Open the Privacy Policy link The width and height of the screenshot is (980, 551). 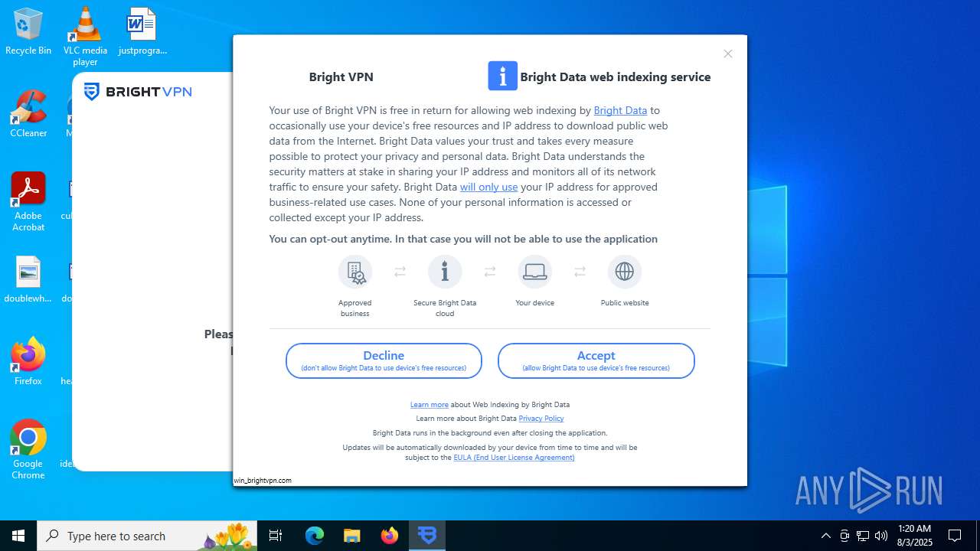pos(541,419)
